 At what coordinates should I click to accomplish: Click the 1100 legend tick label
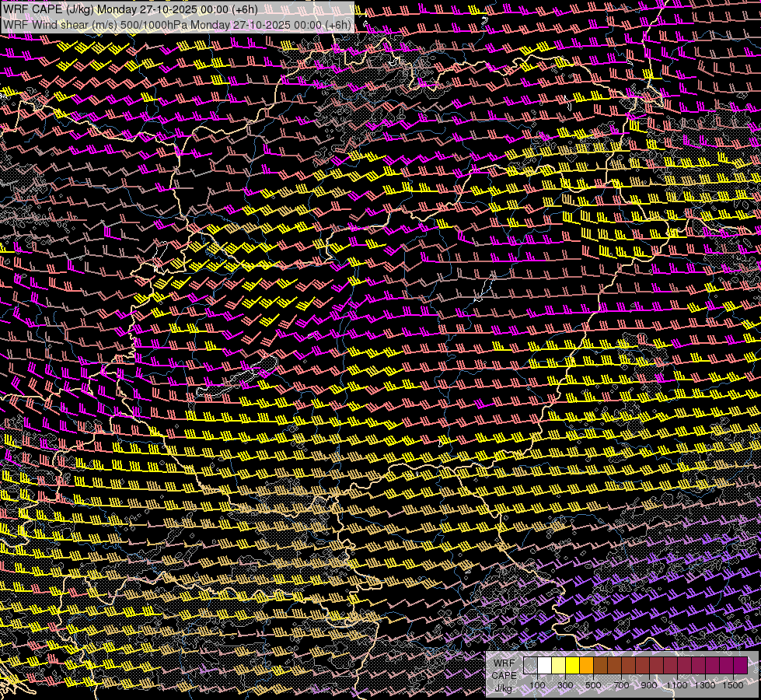point(676,685)
